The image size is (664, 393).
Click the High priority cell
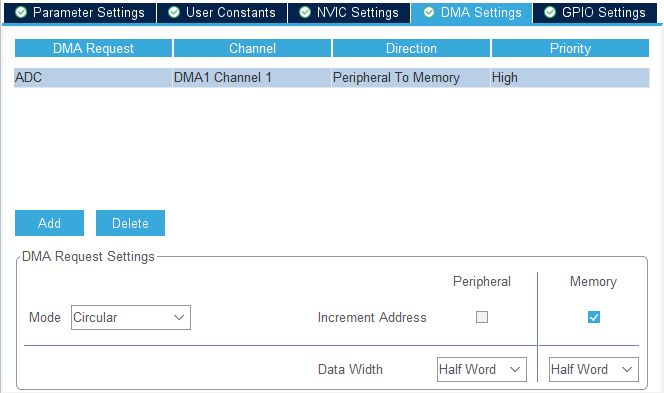[570, 77]
